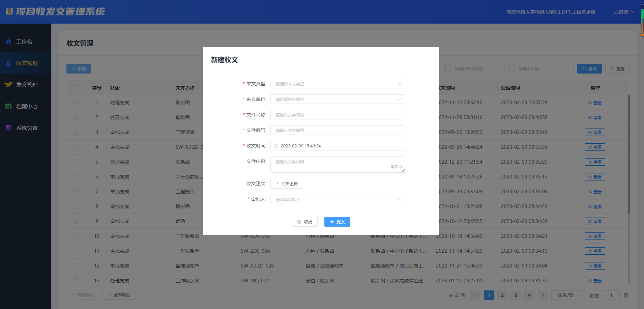Click the 前往 page number input
Screen dimensions: 644x309
[611, 295]
